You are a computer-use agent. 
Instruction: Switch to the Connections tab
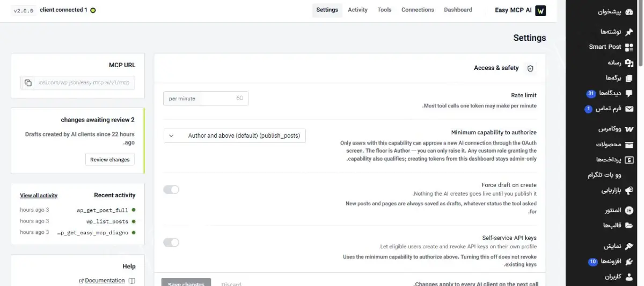coord(418,10)
